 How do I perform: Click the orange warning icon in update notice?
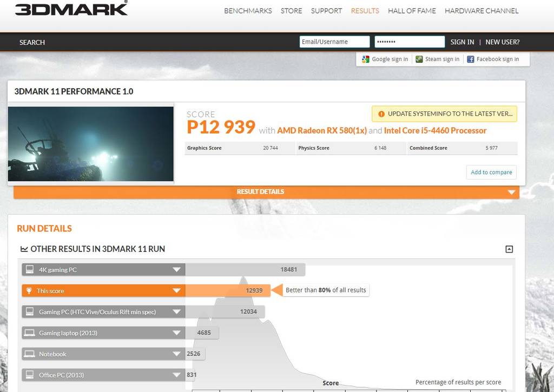coord(381,114)
